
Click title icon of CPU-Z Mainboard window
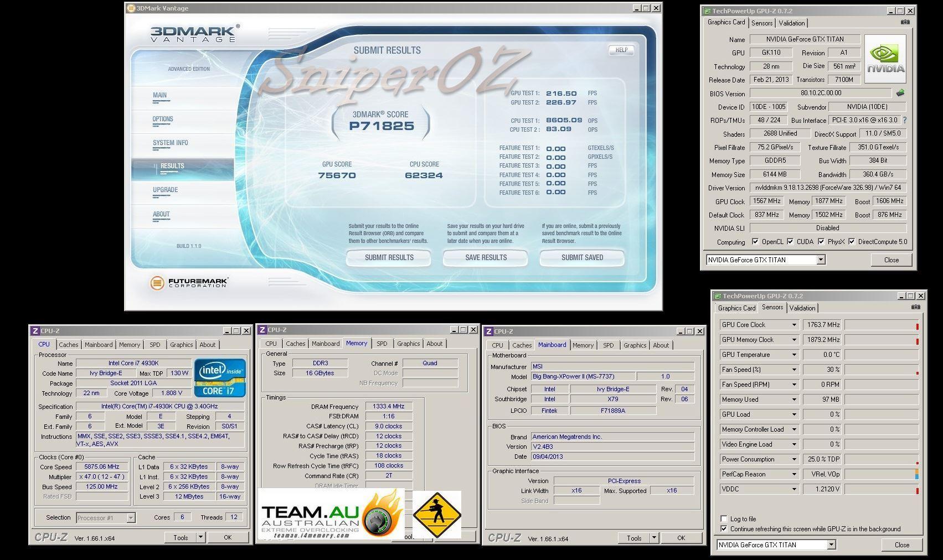click(489, 331)
